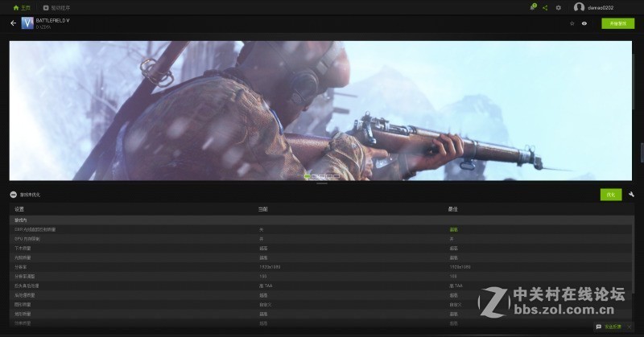Click optimal anti-aliasing TAA value
Viewport: 644px width, 337px height.
[x=456, y=286]
